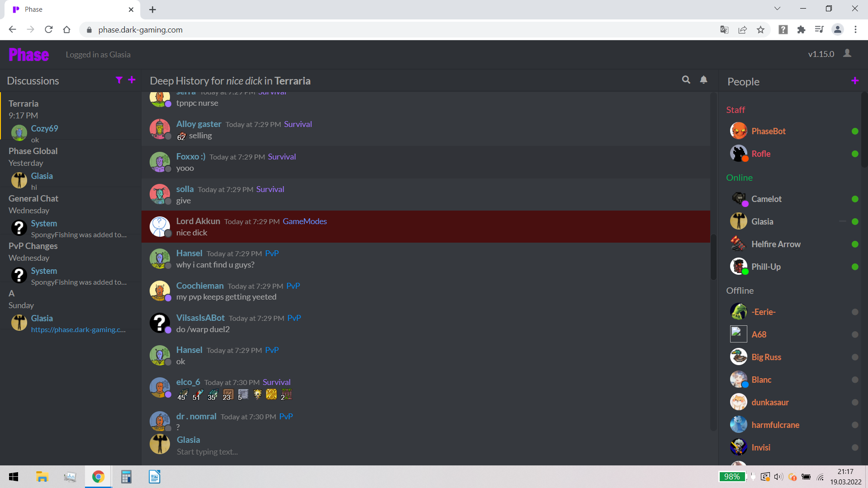Select A68 in the Offline list
This screenshot has height=488, width=868.
pyautogui.click(x=759, y=334)
